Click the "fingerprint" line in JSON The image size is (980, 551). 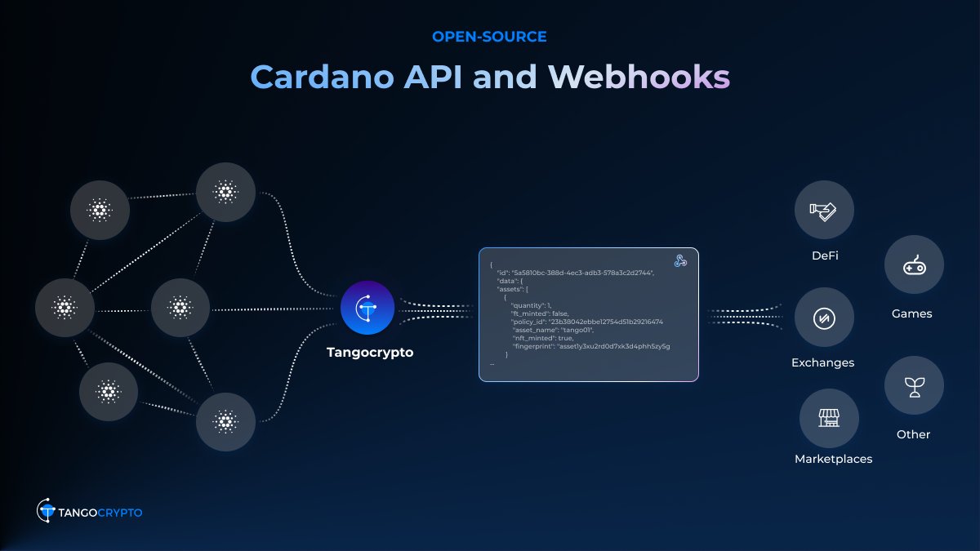(590, 346)
